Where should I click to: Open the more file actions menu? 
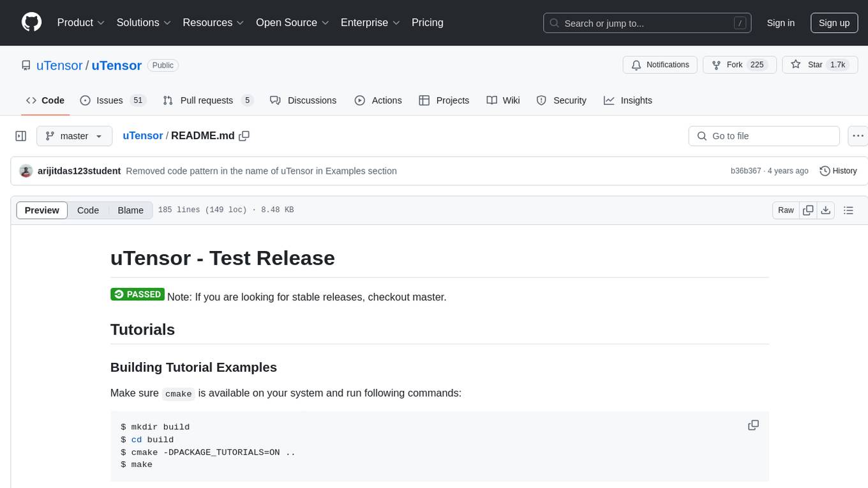point(858,136)
